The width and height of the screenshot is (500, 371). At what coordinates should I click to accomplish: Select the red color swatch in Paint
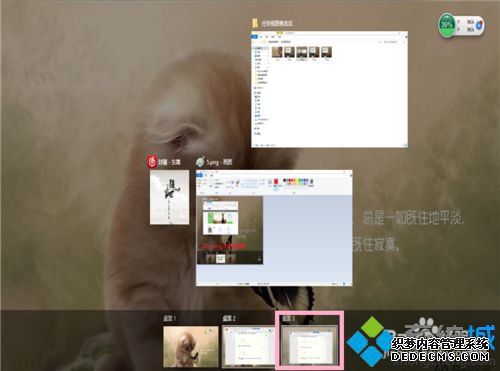click(276, 182)
